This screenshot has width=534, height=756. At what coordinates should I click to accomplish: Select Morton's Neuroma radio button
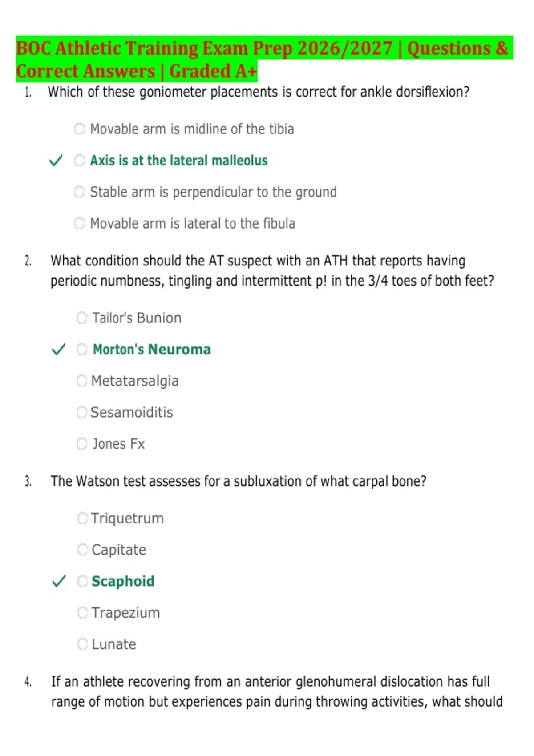(82, 350)
